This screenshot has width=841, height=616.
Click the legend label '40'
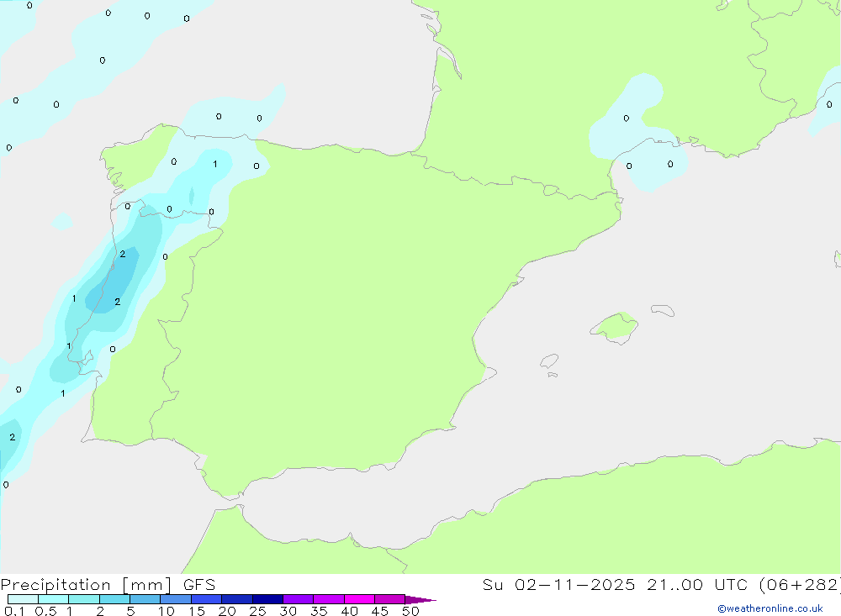[349, 611]
